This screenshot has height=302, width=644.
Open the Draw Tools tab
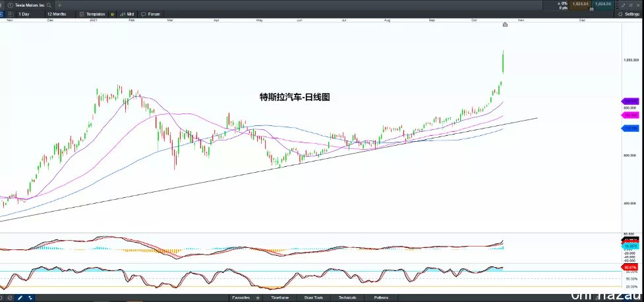pos(314,297)
